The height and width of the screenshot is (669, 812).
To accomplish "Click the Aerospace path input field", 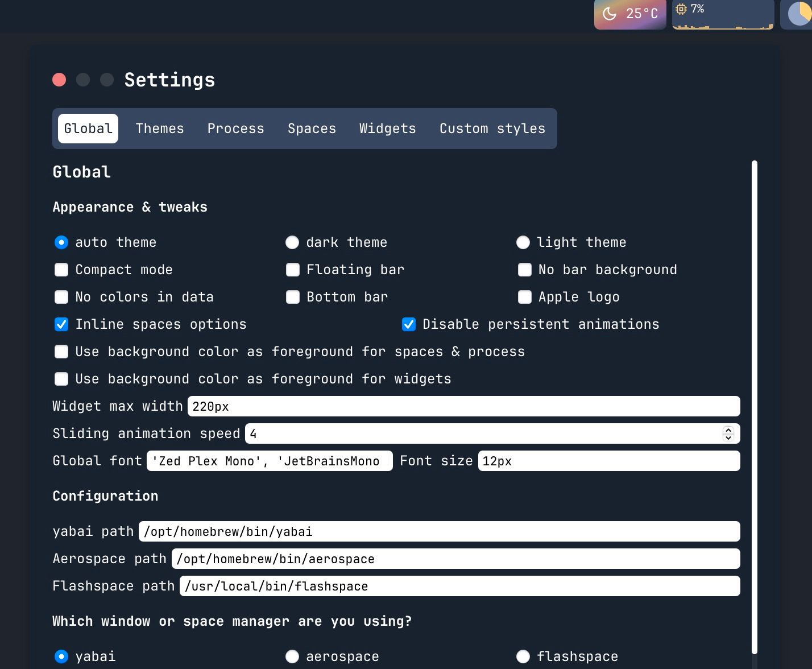I will point(456,559).
